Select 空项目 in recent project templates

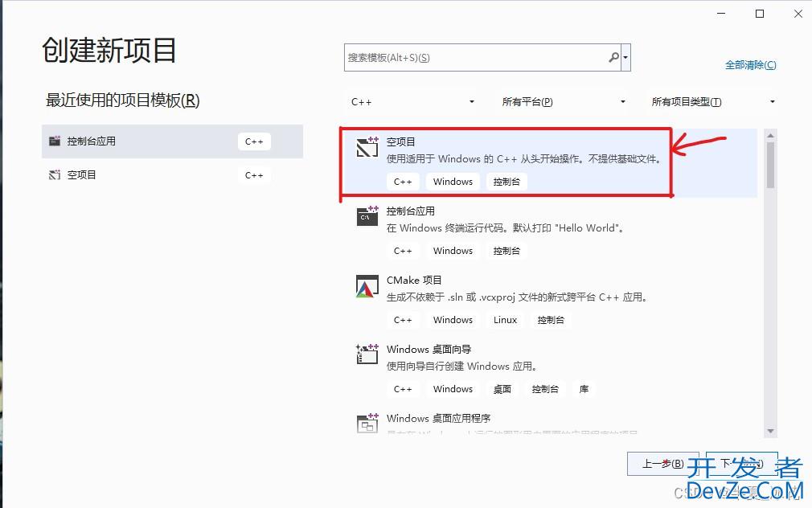tap(172, 175)
